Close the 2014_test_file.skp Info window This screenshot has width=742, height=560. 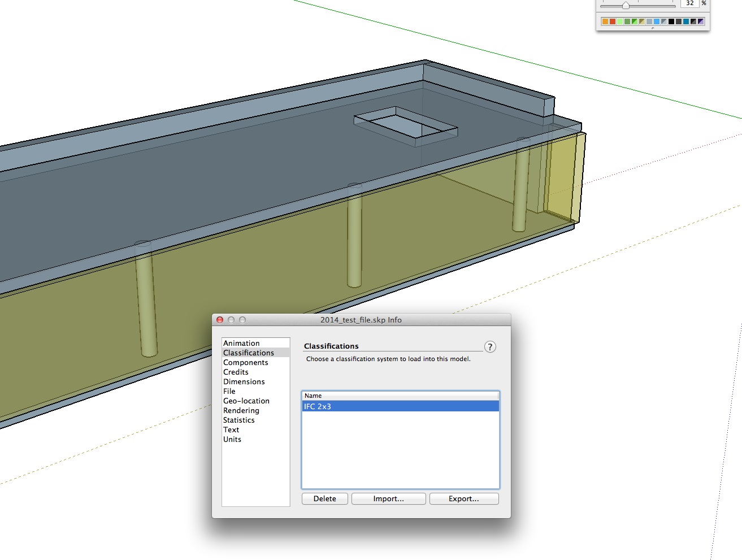(x=220, y=320)
